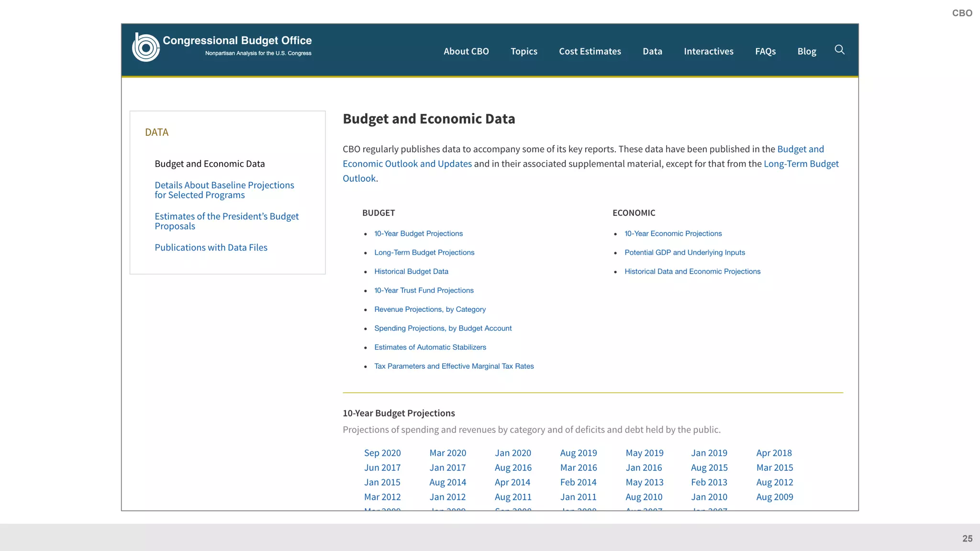This screenshot has width=980, height=551.
Task: Click the Long-Term Budget Projections link
Action: click(x=424, y=253)
